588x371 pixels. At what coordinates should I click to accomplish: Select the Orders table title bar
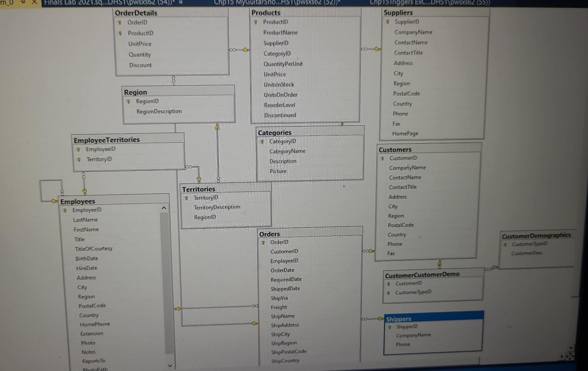(270, 234)
